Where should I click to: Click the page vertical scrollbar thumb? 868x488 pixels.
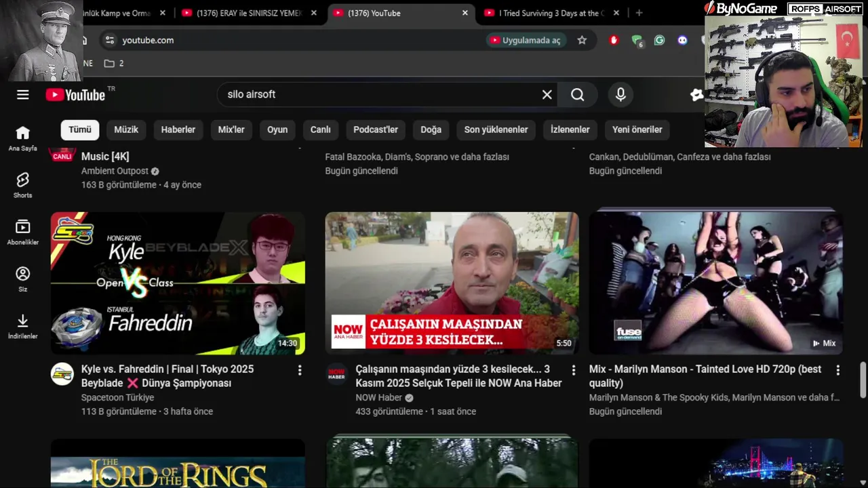click(x=863, y=380)
